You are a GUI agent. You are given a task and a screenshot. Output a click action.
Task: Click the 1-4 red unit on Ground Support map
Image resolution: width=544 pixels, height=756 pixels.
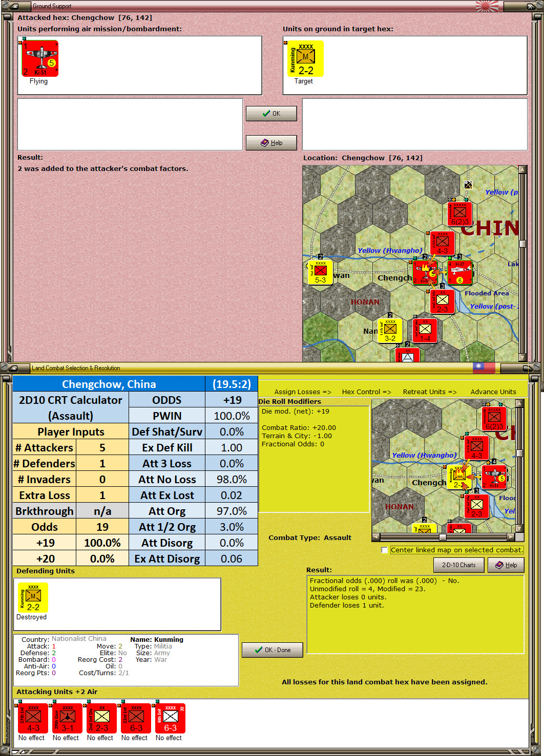[x=425, y=331]
